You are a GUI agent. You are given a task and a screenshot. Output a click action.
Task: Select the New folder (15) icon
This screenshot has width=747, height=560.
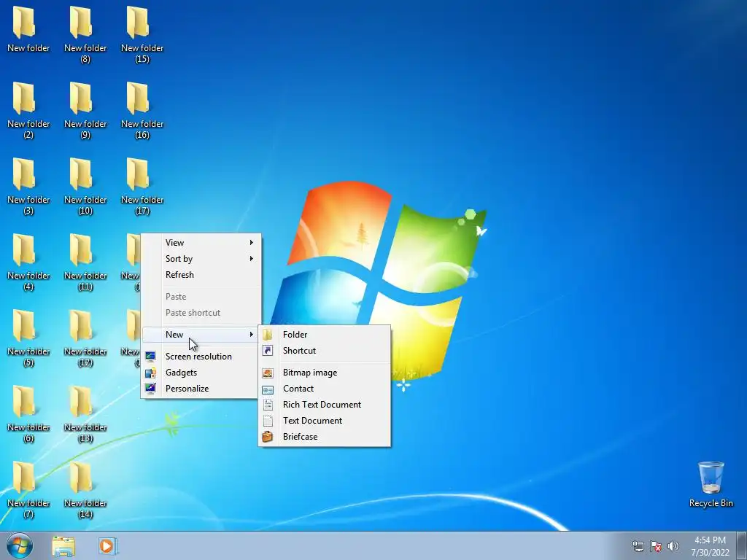142,34
